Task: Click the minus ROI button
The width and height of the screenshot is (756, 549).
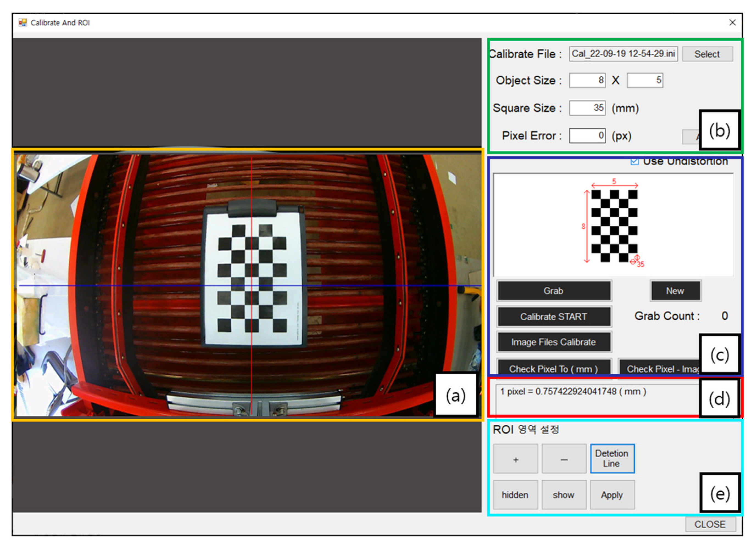Action: click(564, 459)
